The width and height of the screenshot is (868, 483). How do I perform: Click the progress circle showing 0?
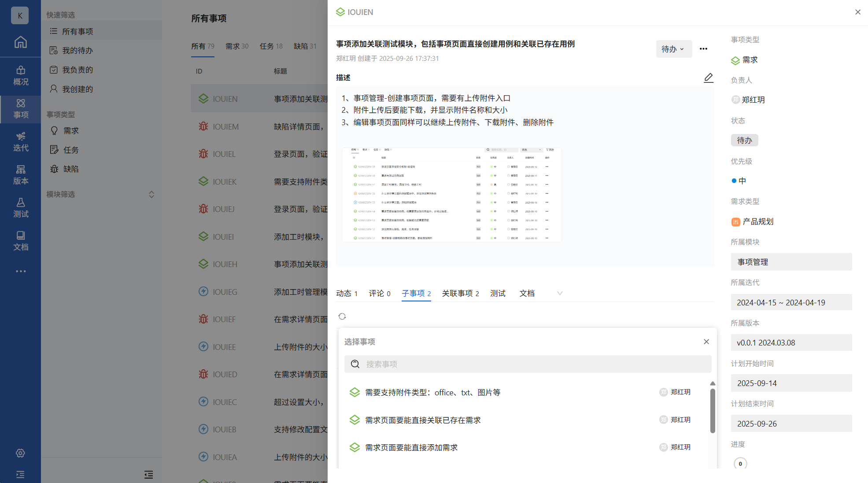tap(740, 464)
